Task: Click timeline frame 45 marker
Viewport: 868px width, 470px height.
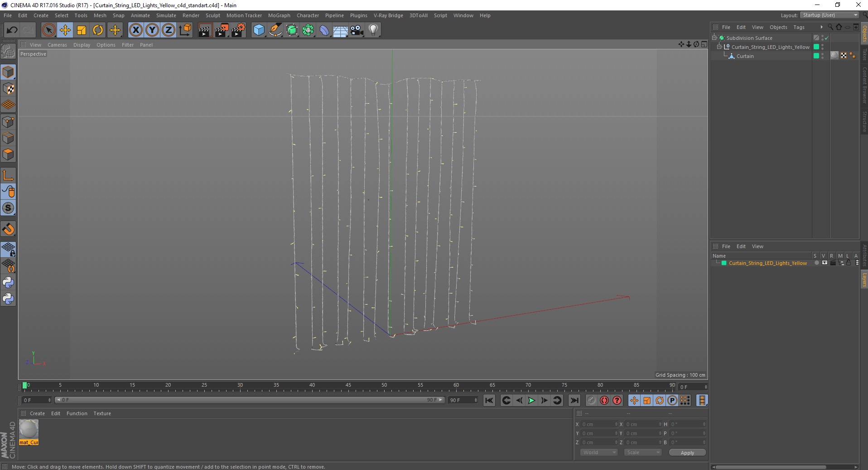Action: pyautogui.click(x=348, y=385)
